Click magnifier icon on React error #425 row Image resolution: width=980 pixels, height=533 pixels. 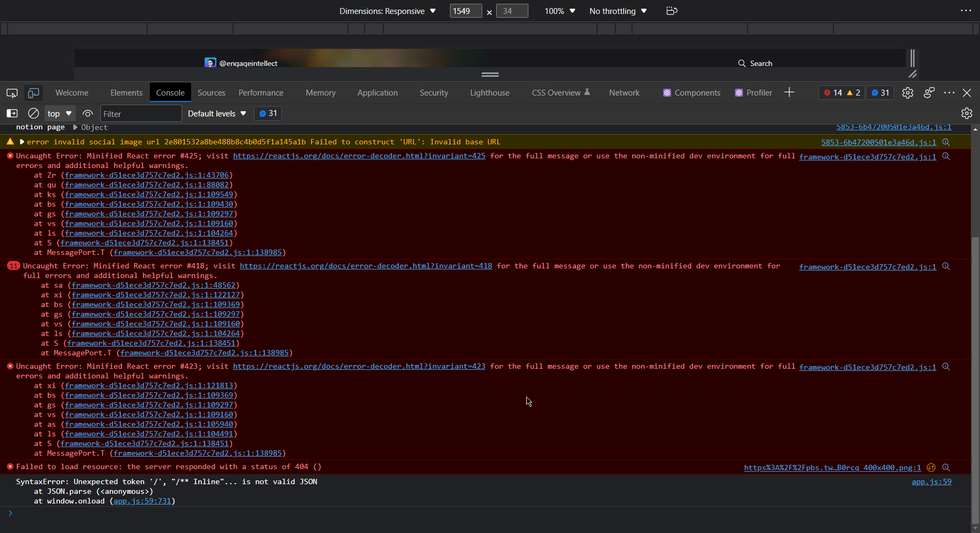point(946,156)
